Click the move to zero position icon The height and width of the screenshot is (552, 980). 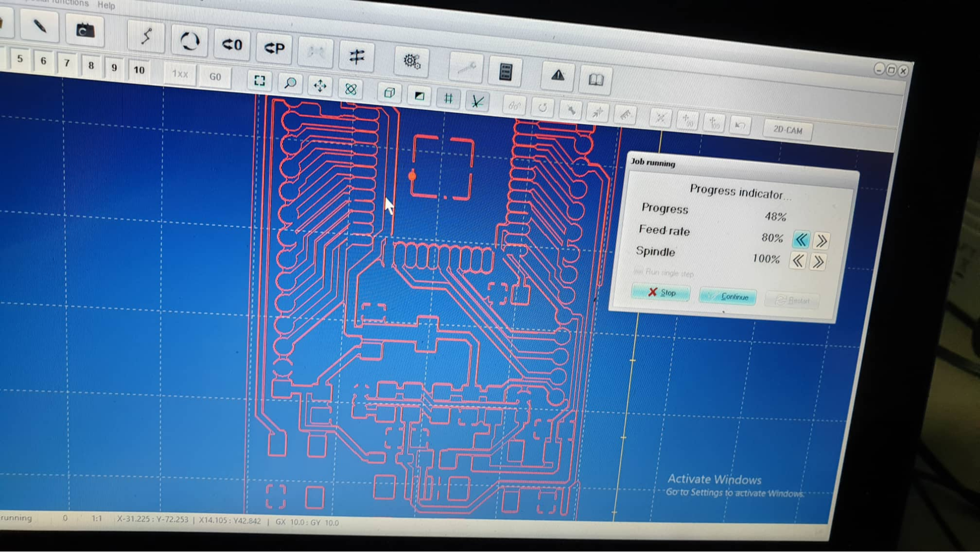231,45
